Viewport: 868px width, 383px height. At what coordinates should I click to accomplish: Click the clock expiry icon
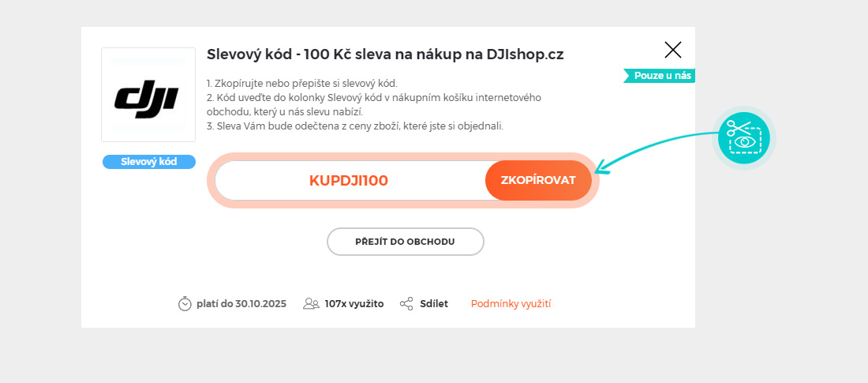coord(185,304)
